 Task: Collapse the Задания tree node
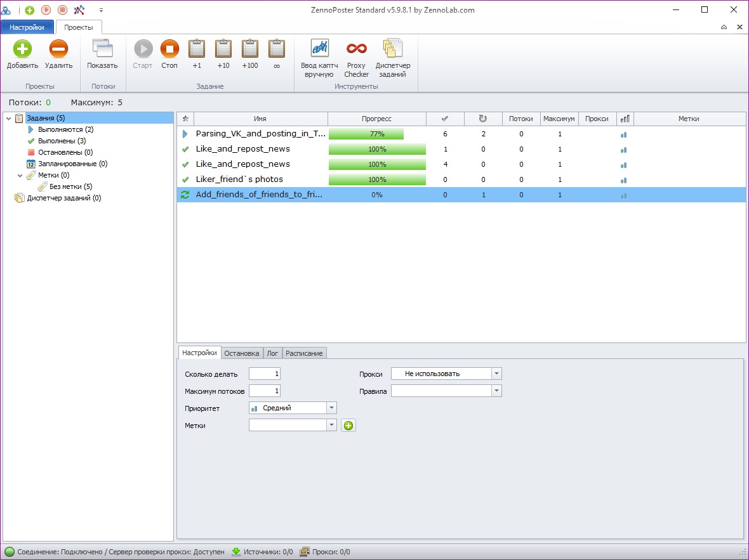pos(8,119)
